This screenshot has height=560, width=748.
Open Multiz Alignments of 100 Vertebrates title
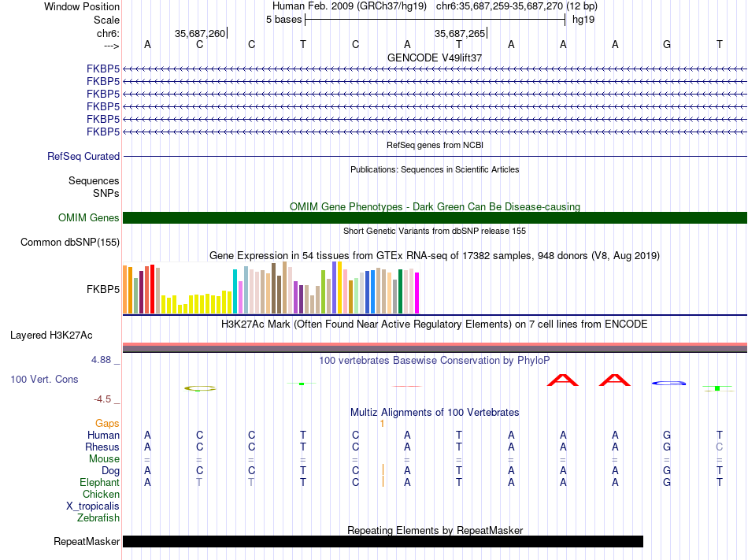pyautogui.click(x=435, y=412)
